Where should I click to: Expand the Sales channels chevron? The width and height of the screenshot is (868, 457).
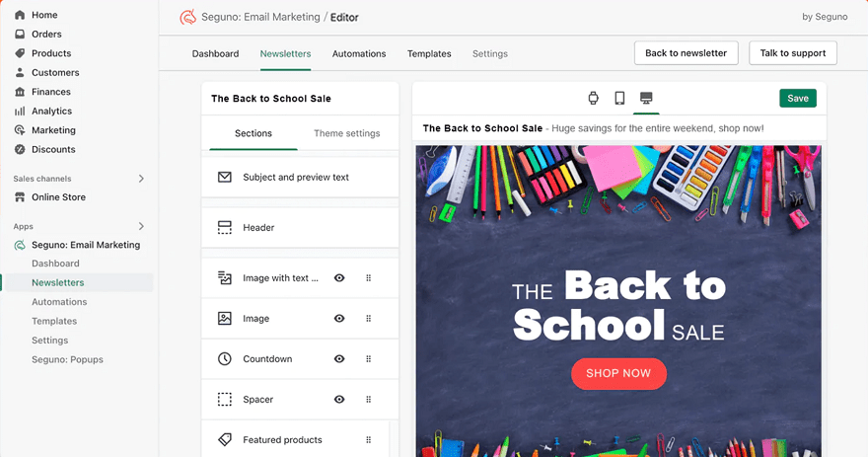tap(141, 179)
